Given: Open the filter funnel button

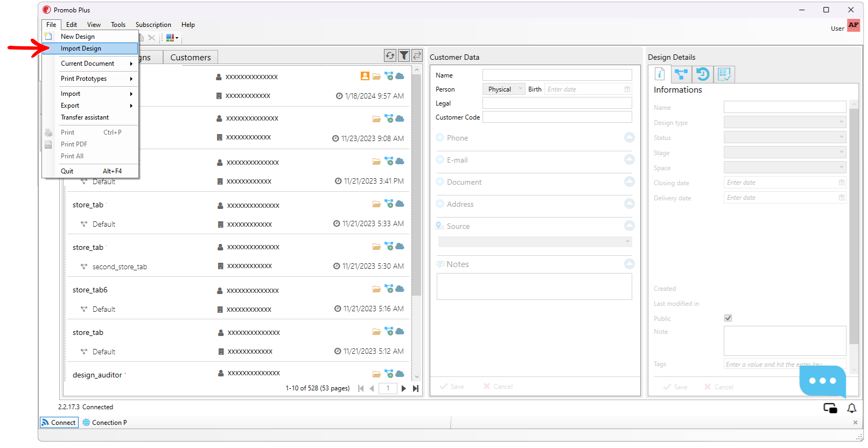Looking at the screenshot, I should pyautogui.click(x=404, y=55).
